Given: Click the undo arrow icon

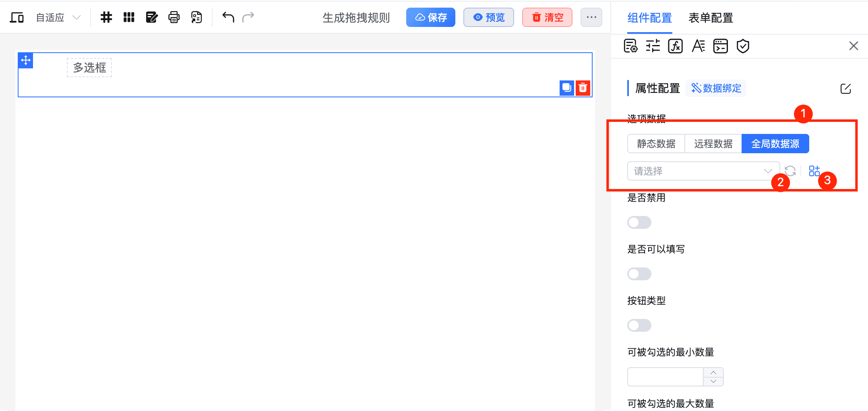Looking at the screenshot, I should 228,17.
